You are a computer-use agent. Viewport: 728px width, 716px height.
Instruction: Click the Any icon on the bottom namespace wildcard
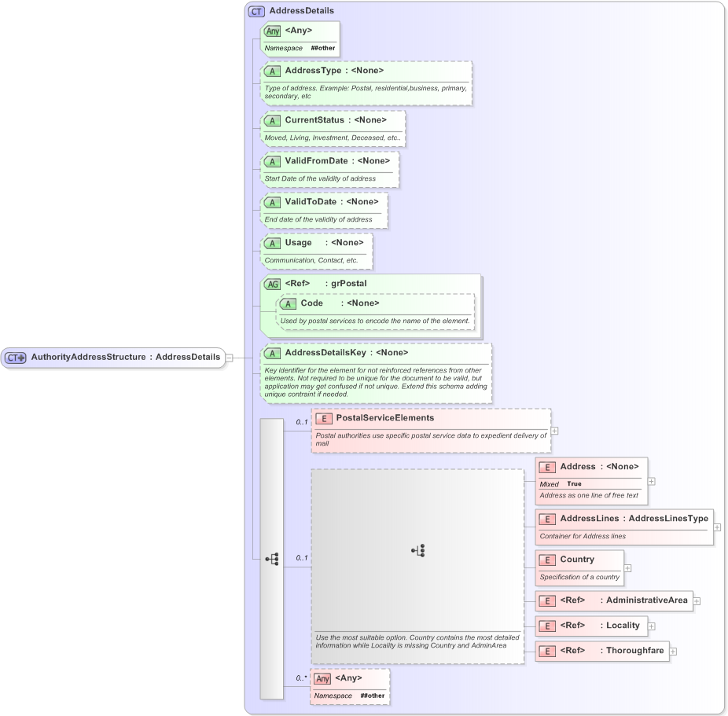pos(322,678)
